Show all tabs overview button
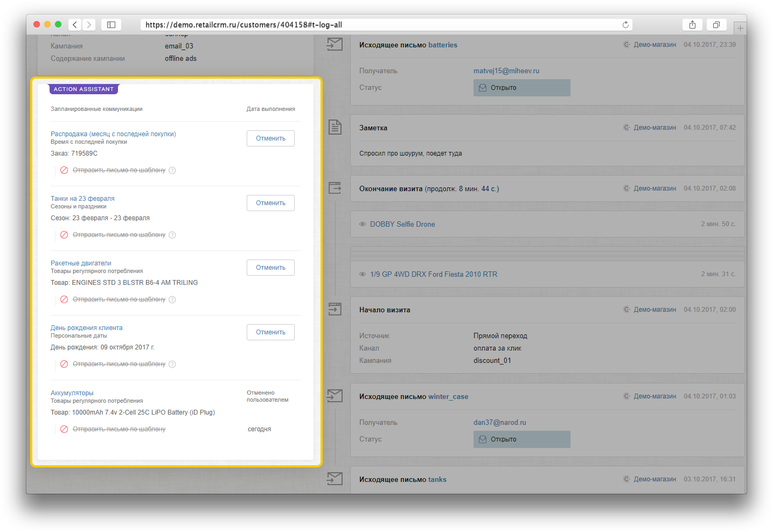 716,25
